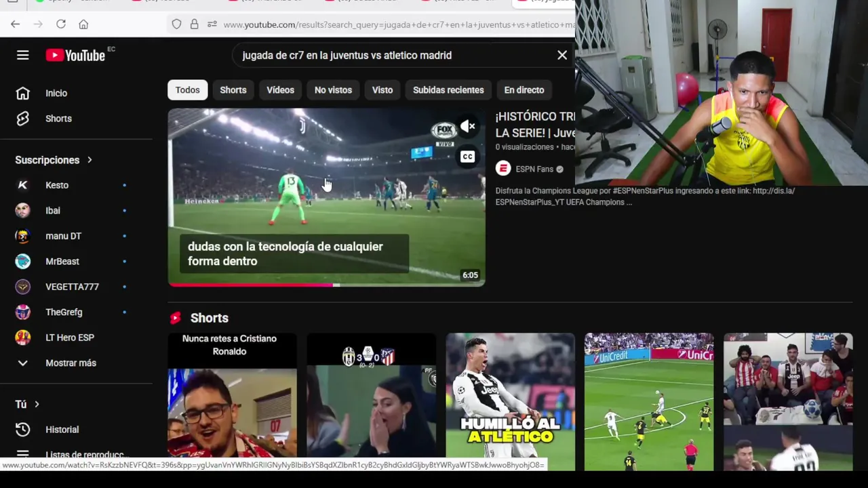Open the site permissions icon in address bar
868x488 pixels.
pyautogui.click(x=212, y=24)
